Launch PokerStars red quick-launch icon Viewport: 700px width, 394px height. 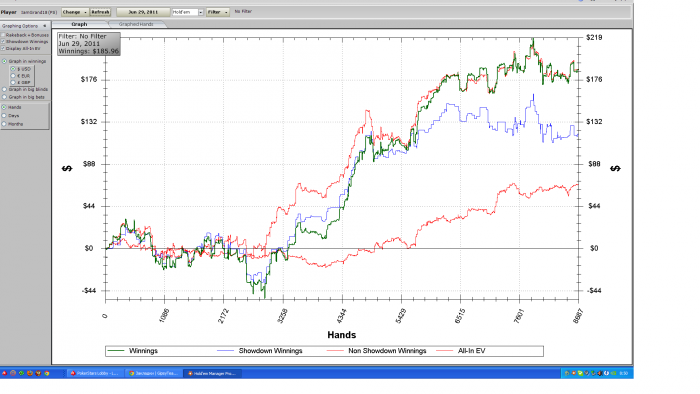pyautogui.click(x=4, y=373)
